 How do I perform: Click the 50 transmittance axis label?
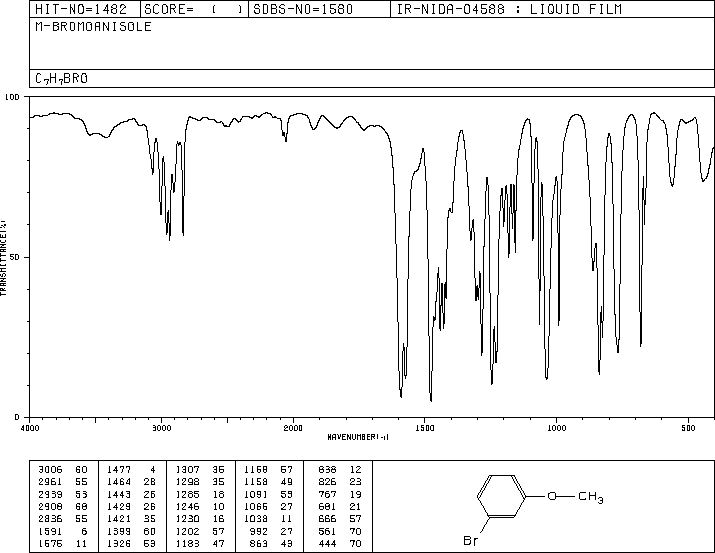(15, 258)
